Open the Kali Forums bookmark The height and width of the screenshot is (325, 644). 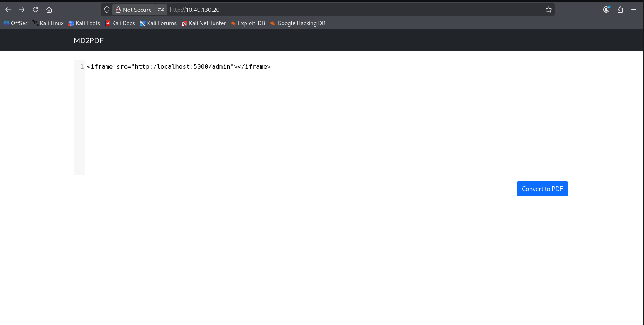[158, 23]
